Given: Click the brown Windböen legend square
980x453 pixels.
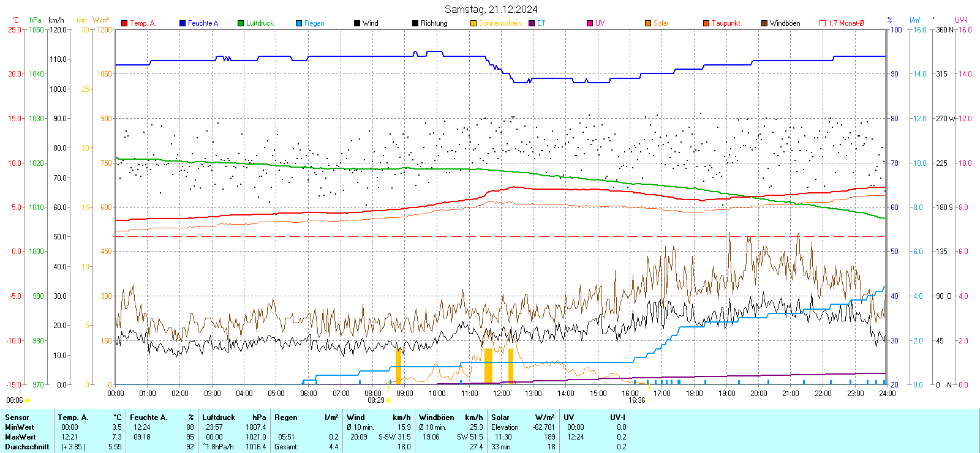Looking at the screenshot, I should [x=764, y=23].
